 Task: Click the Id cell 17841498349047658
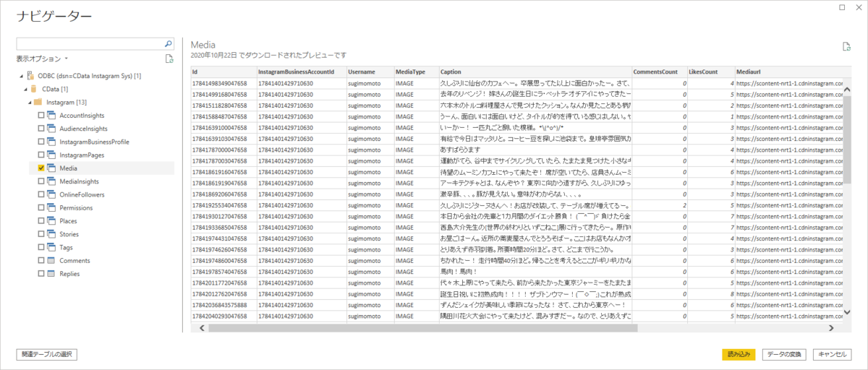tap(224, 83)
